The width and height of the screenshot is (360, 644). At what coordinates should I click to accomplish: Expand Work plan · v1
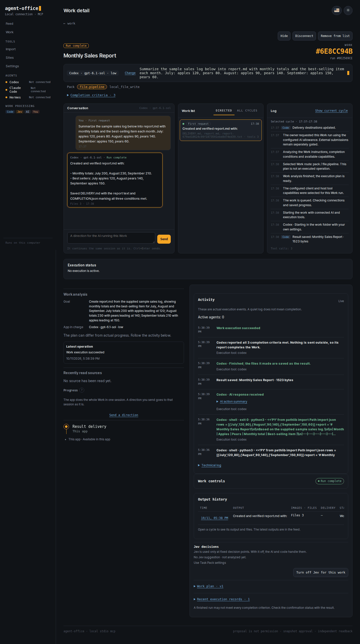click(x=209, y=586)
